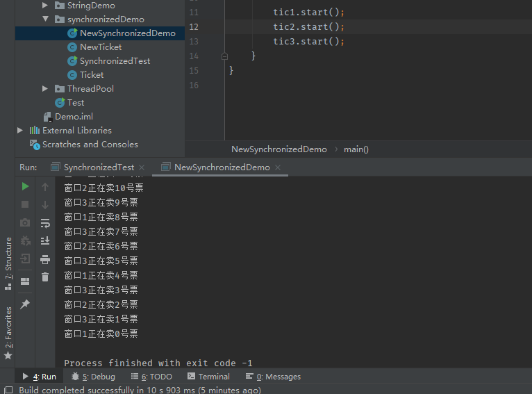Rerun NewSynchronizedDemo with green play icon
This screenshot has width=532, height=394.
[25, 186]
